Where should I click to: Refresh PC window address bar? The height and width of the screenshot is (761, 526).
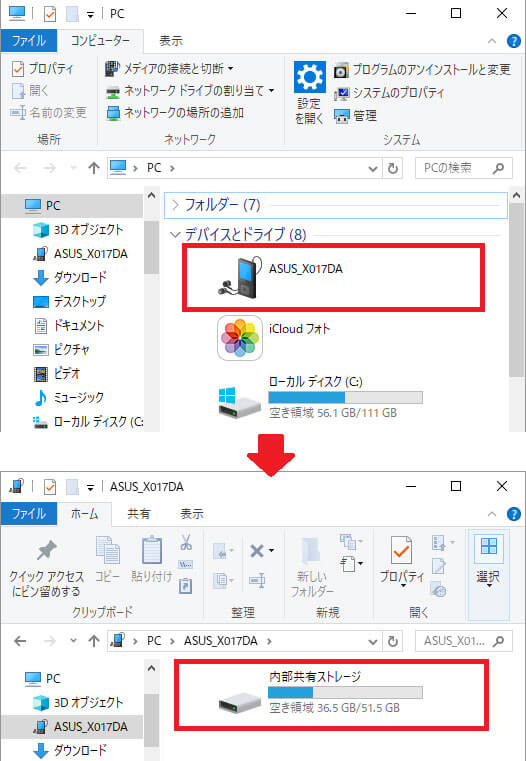coord(393,168)
